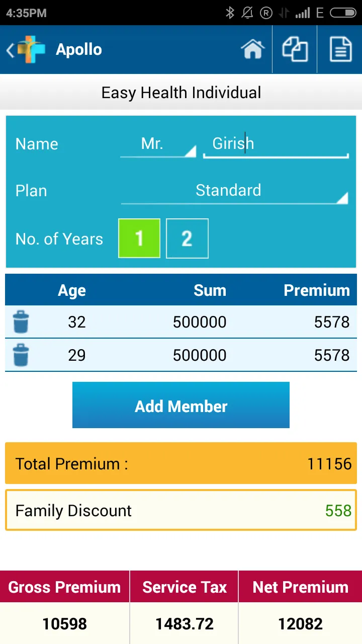This screenshot has width=362, height=644.
Task: Tap the Net Premium amount cell
Action: point(300,624)
